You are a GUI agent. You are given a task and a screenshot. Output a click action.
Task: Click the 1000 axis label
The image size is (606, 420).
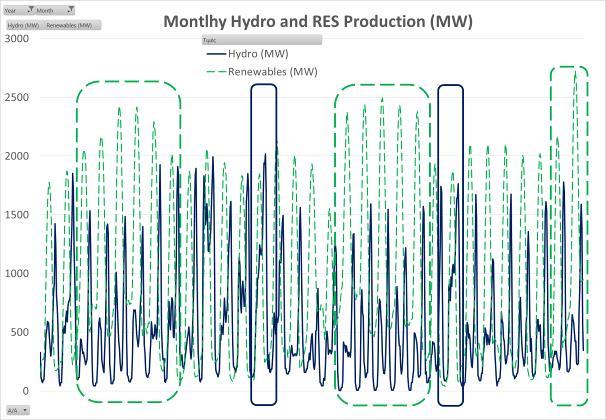click(17, 274)
